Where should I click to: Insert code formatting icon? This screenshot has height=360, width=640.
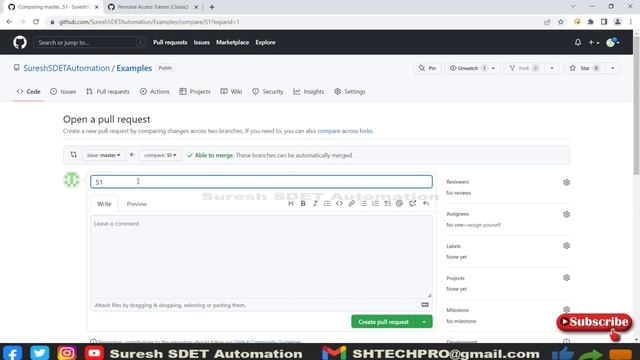339,203
